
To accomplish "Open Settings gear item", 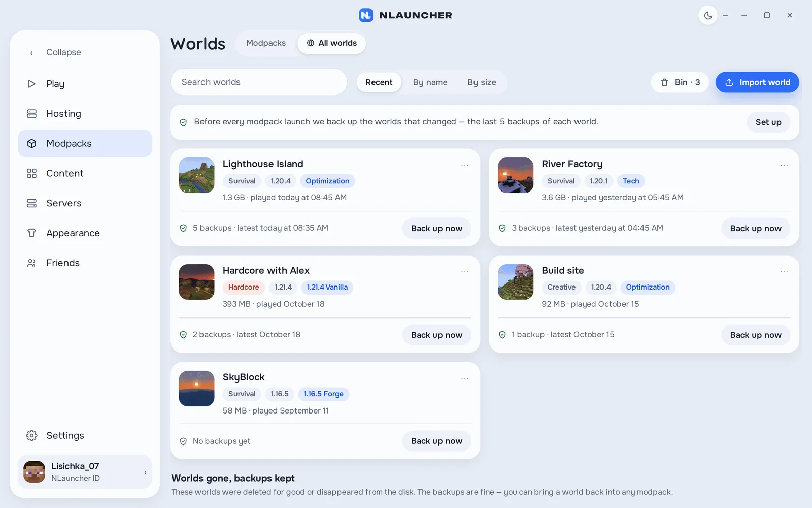I will click(x=85, y=436).
